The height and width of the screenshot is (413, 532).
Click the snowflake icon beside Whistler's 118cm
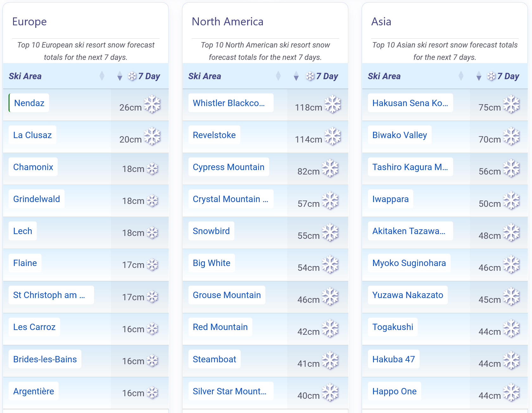pos(332,104)
